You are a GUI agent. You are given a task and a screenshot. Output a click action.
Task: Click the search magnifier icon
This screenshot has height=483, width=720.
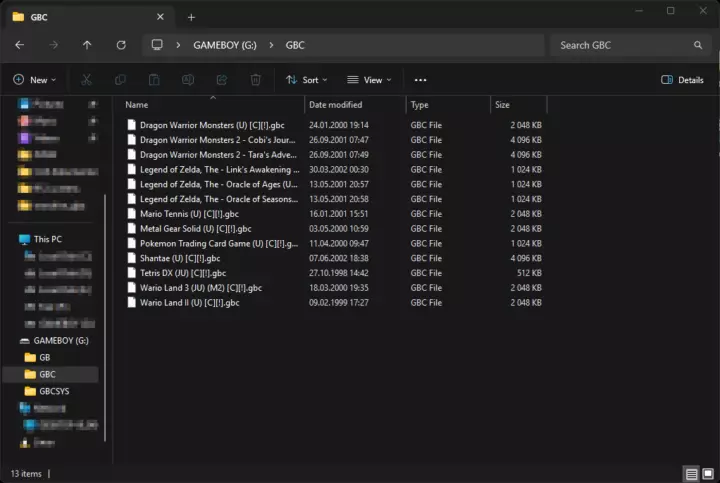tap(698, 45)
